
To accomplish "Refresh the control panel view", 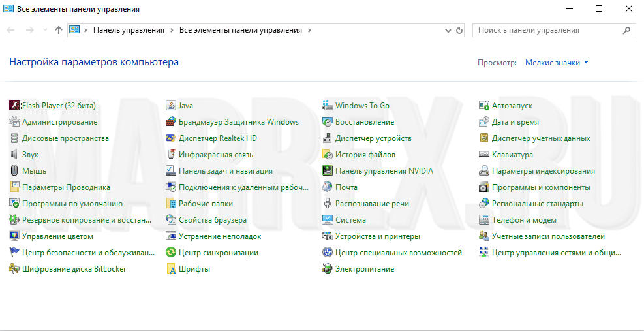I will (x=459, y=31).
